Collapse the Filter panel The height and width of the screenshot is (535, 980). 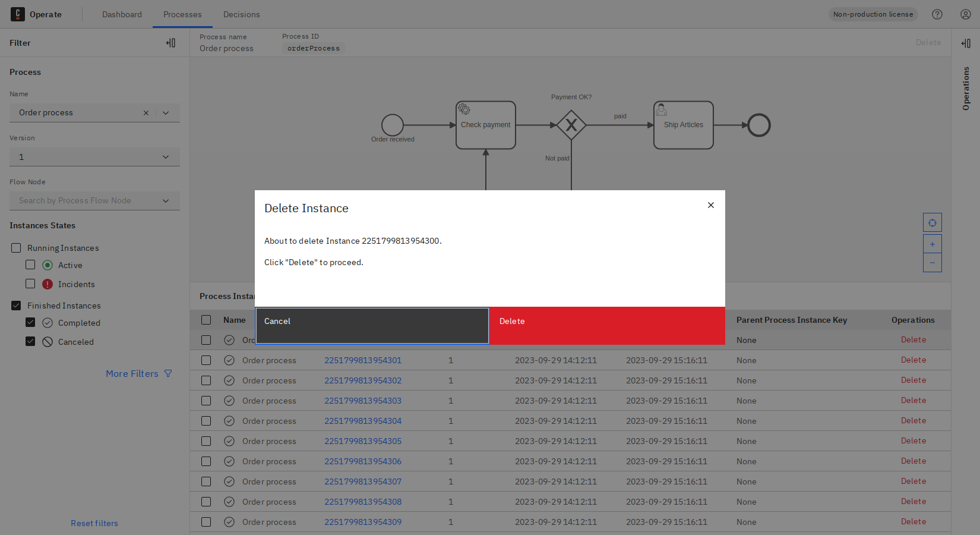171,43
